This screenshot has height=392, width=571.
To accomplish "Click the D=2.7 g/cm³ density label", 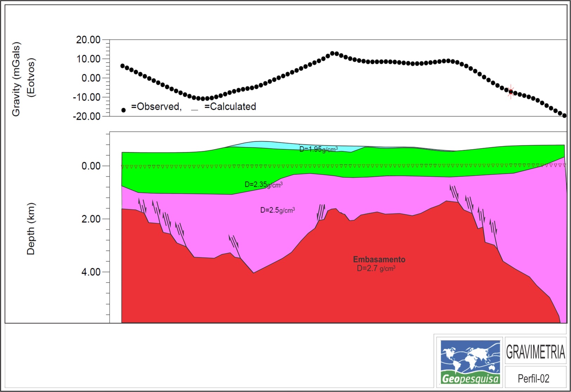I will click(x=376, y=268).
